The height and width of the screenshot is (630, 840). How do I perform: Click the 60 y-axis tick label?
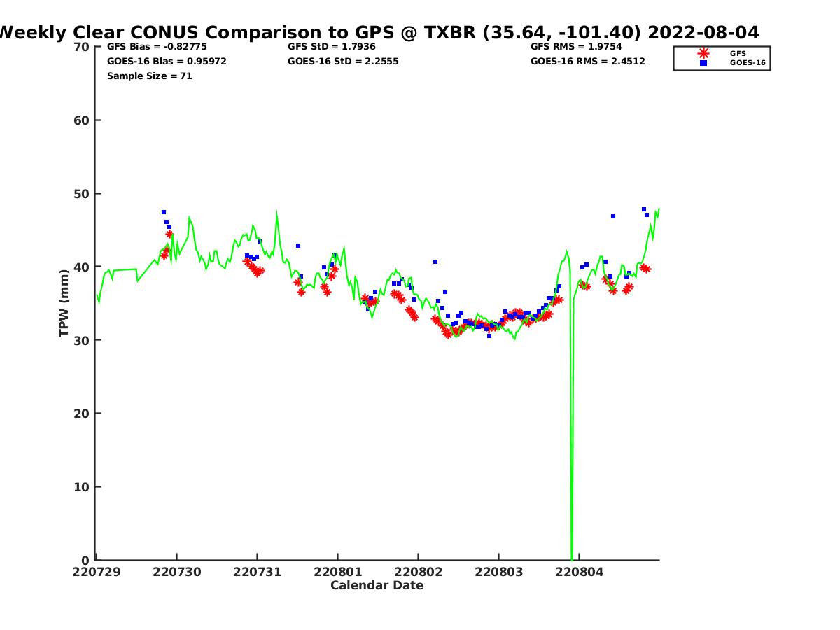[82, 120]
